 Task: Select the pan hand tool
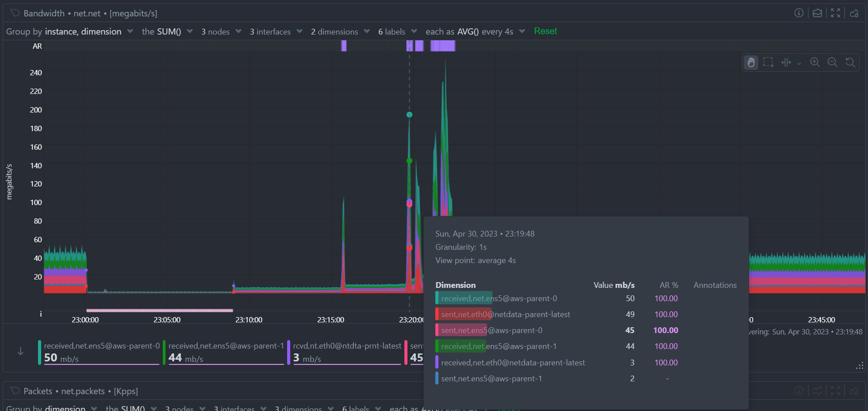751,62
